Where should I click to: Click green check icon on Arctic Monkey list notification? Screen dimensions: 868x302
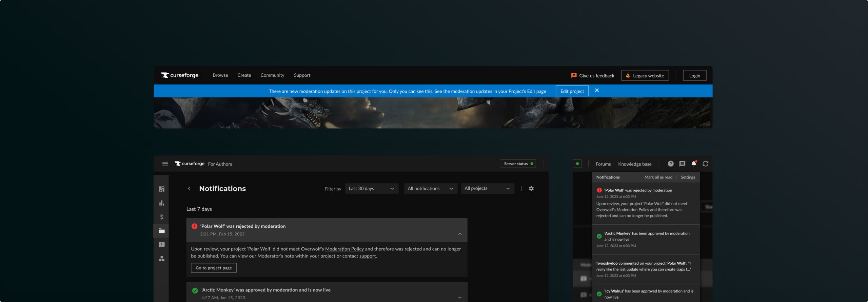(x=195, y=290)
